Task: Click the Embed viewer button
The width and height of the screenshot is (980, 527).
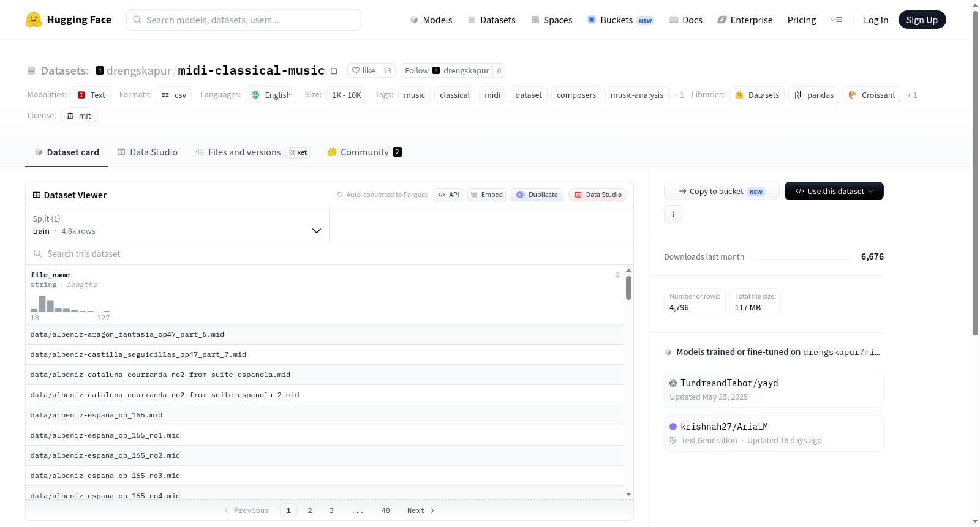Action: pos(486,195)
